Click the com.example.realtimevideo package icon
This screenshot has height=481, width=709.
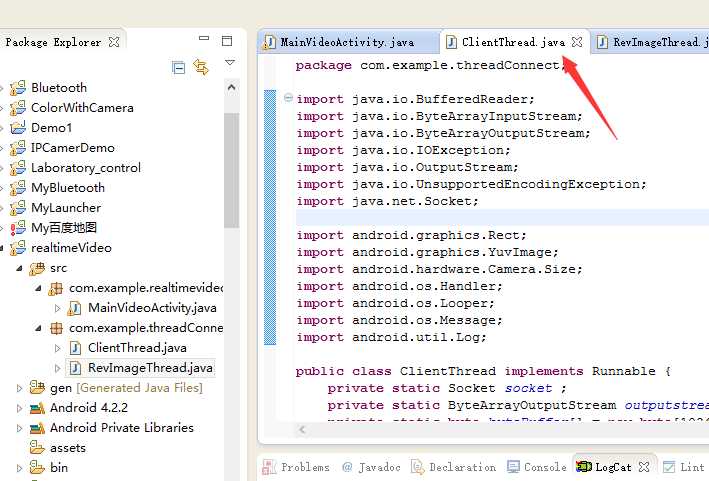point(56,288)
